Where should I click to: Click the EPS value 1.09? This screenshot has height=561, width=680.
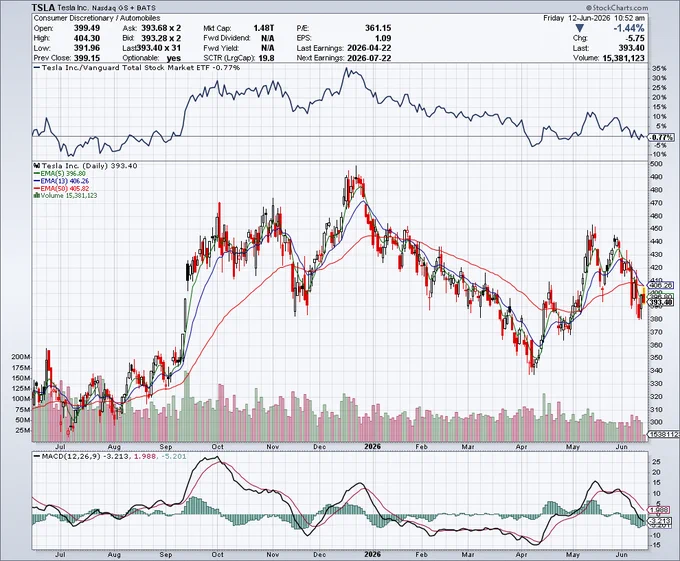click(383, 38)
